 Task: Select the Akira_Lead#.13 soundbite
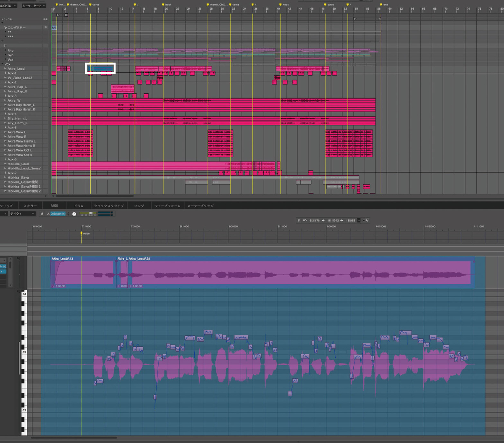[x=83, y=272]
